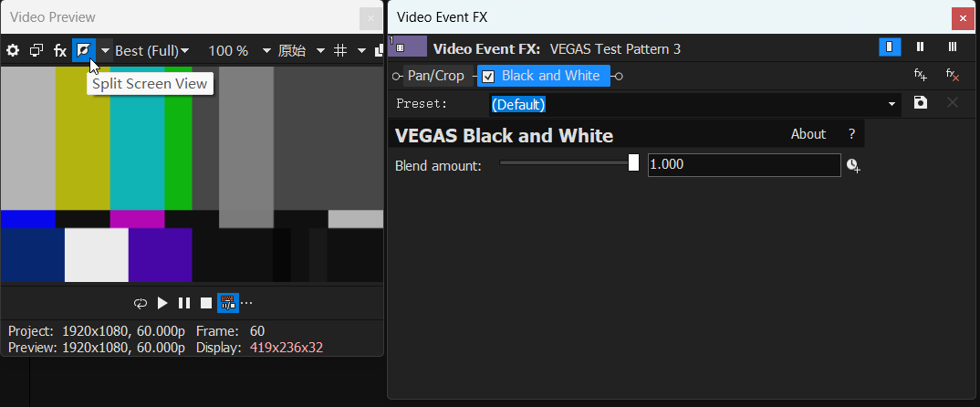The height and width of the screenshot is (407, 980).
Task: Click the VEGAS Test Pattern 3 event name
Action: click(615, 48)
